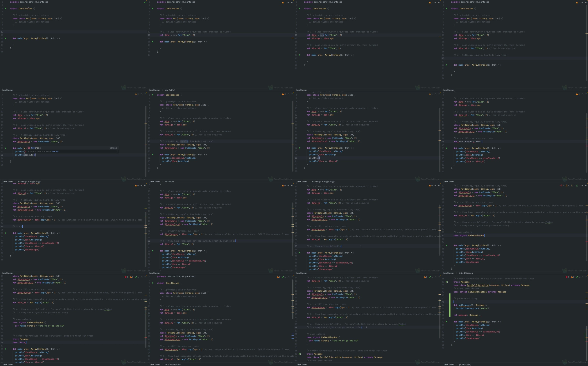Click the 8 warnings inspection indicator
The height and width of the screenshot is (366, 588).
[x=573, y=277]
